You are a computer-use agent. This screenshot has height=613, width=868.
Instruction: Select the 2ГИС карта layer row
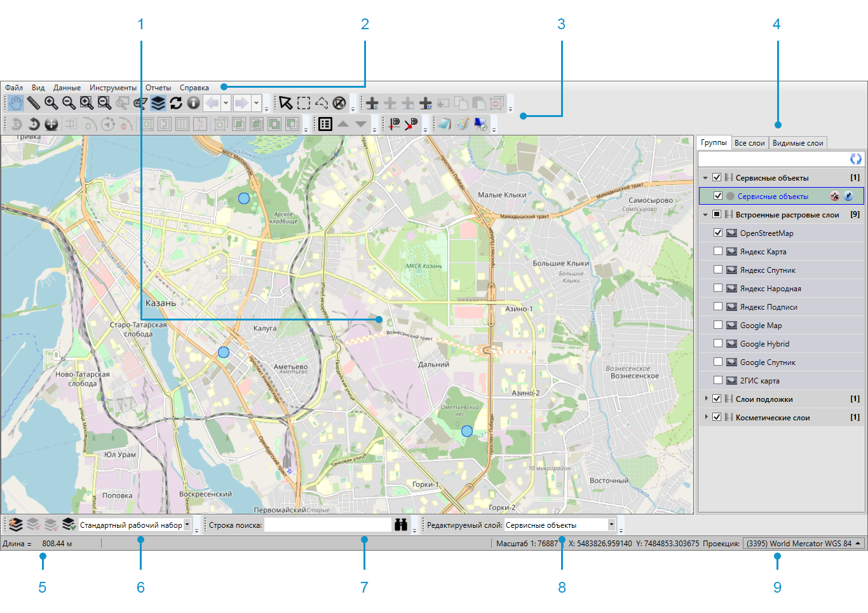point(759,380)
